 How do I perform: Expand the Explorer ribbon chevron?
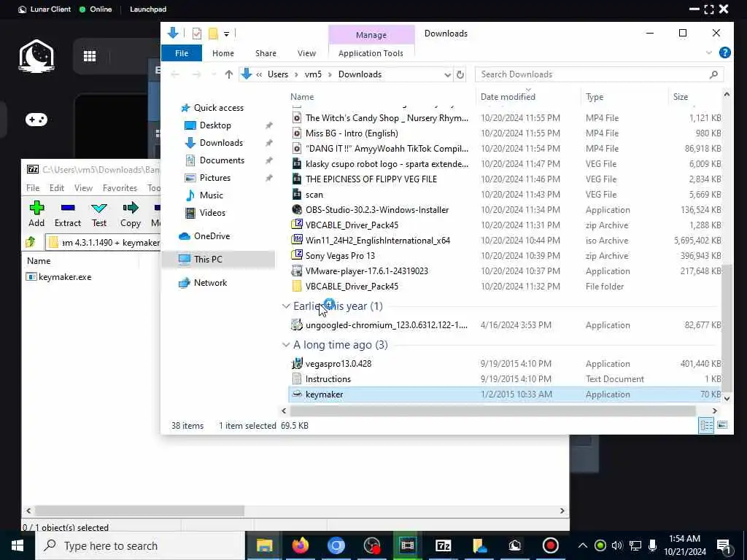708,52
